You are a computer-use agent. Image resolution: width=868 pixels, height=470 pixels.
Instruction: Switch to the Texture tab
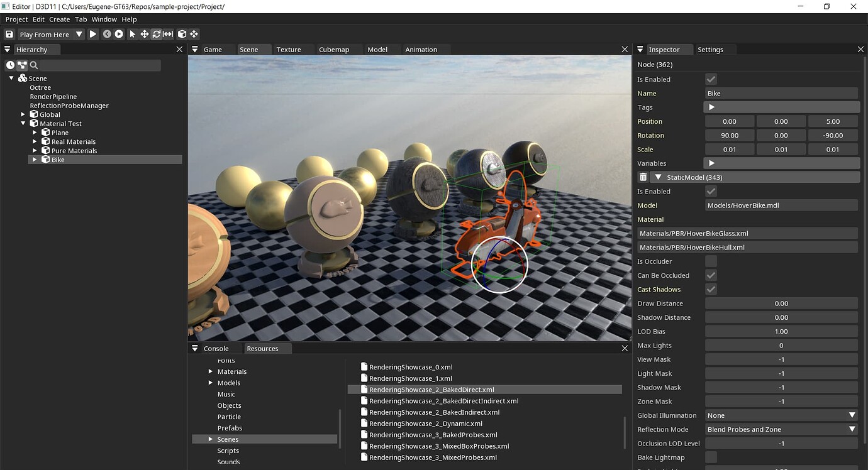pyautogui.click(x=289, y=49)
